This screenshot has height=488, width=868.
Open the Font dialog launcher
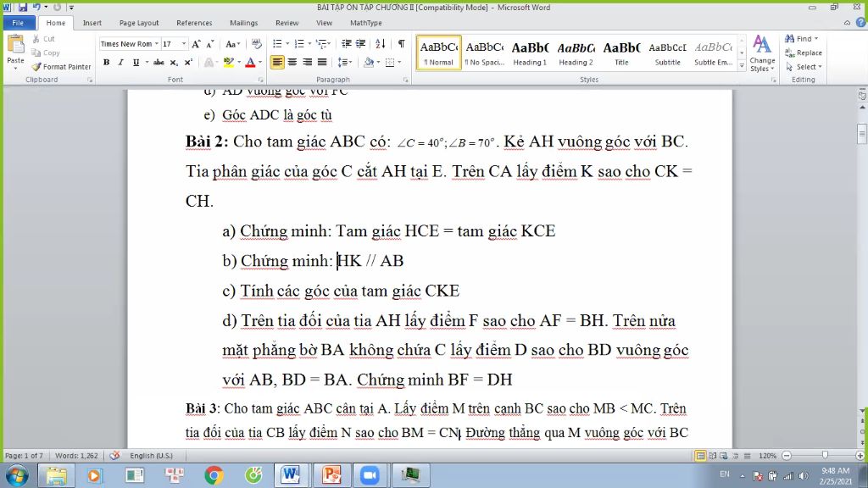pos(261,80)
